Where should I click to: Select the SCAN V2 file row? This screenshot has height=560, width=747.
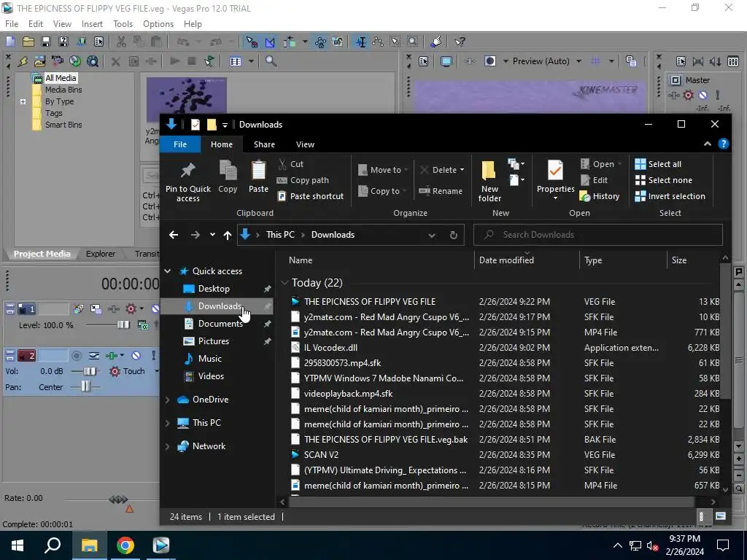click(505, 455)
